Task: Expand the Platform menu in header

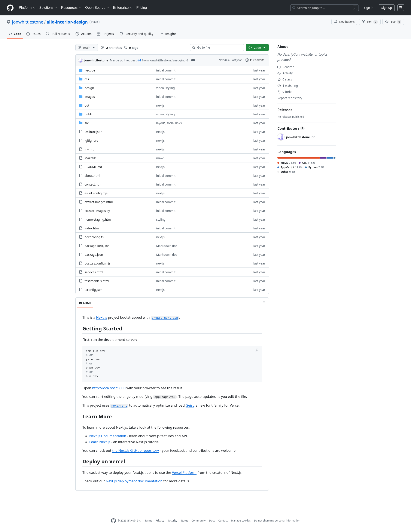Action: (x=27, y=8)
